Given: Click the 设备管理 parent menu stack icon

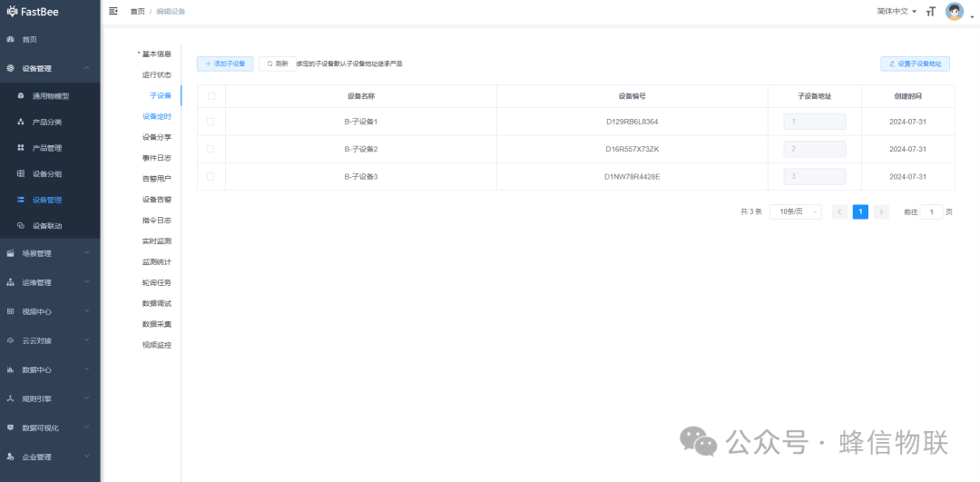Looking at the screenshot, I should tap(10, 68).
